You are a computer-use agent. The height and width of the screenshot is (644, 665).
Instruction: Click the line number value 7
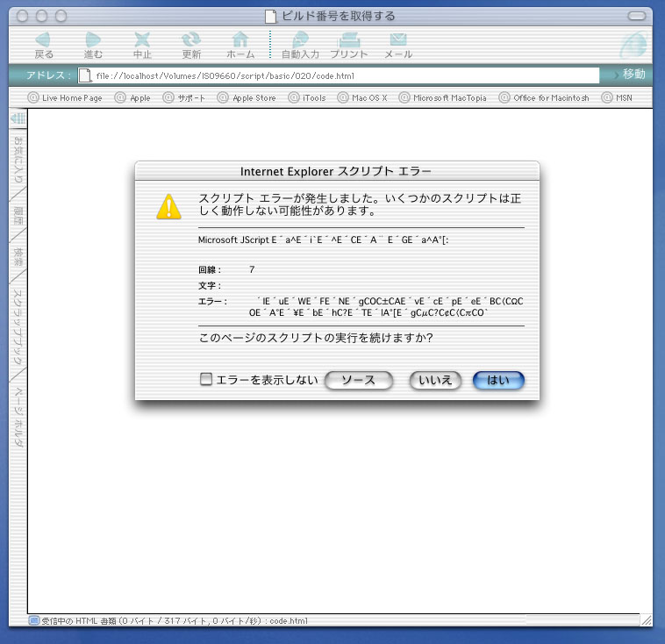click(x=252, y=269)
